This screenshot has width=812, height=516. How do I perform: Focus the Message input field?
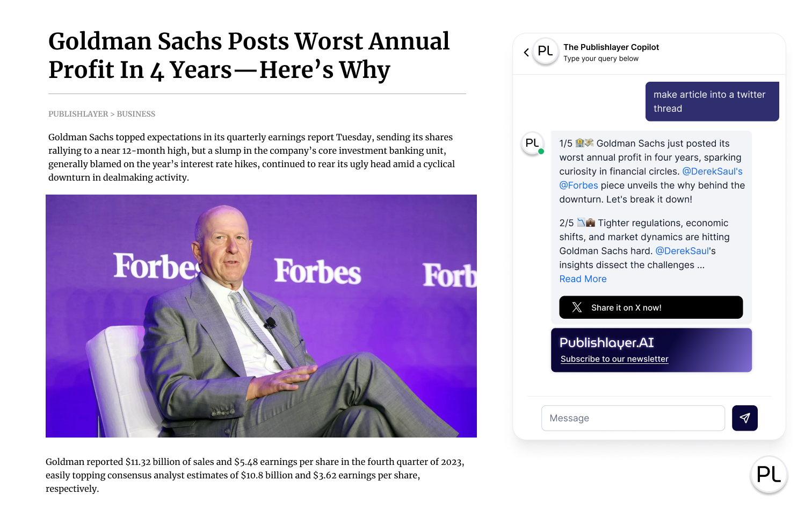pyautogui.click(x=633, y=418)
